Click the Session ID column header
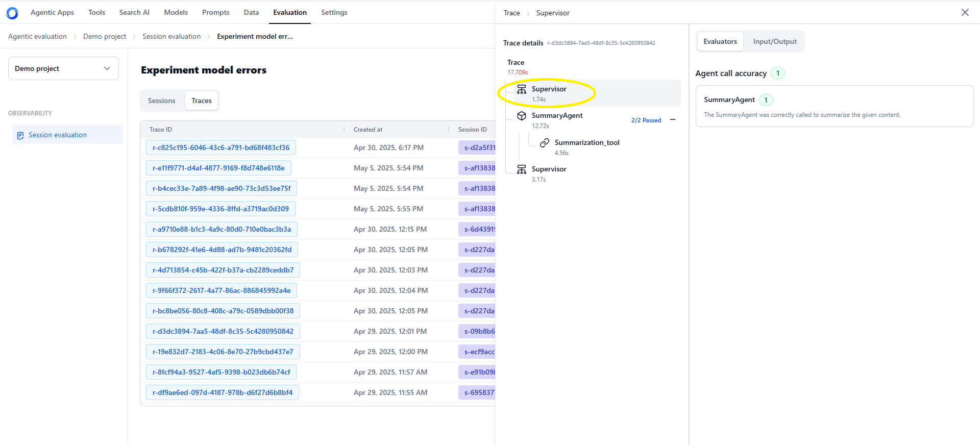Viewport: 980px width, 445px height. coord(473,130)
